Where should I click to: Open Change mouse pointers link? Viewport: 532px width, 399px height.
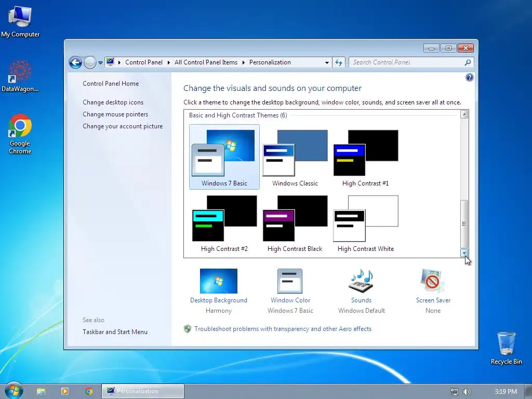115,114
